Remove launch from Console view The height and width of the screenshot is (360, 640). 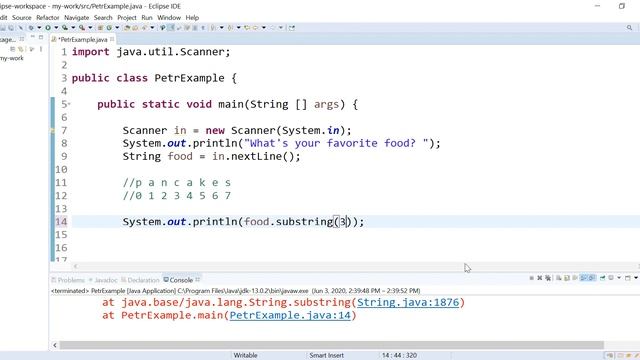click(540, 278)
